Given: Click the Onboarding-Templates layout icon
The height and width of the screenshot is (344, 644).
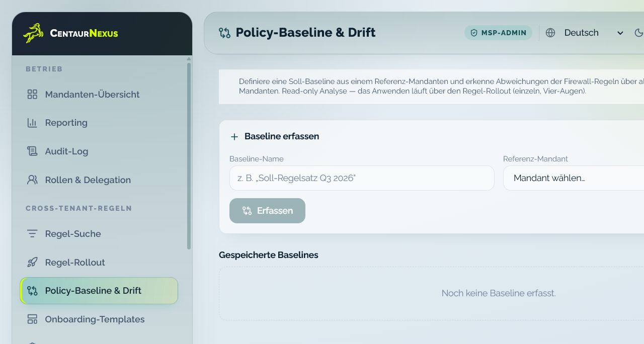Looking at the screenshot, I should (x=32, y=319).
